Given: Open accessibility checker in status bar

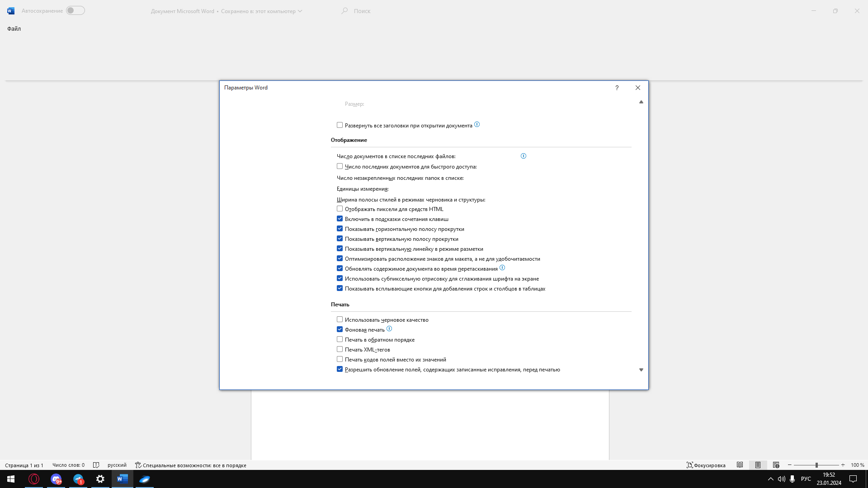Looking at the screenshot, I should pyautogui.click(x=191, y=465).
